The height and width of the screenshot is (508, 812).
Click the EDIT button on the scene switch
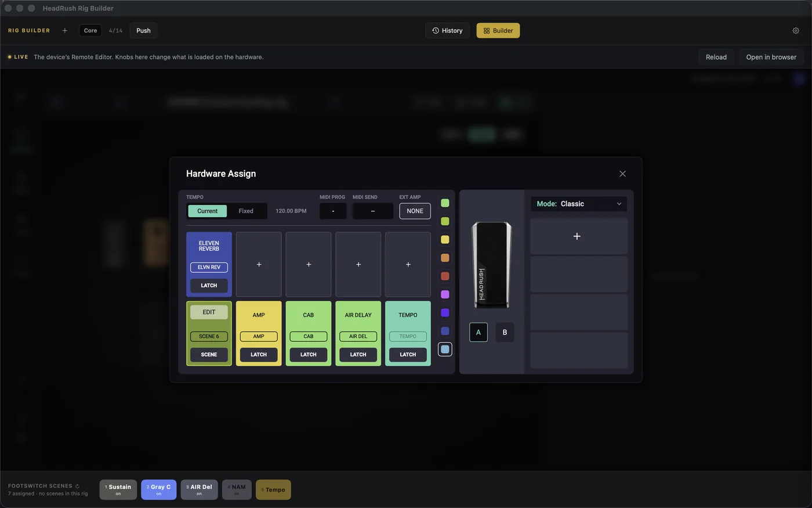click(209, 312)
